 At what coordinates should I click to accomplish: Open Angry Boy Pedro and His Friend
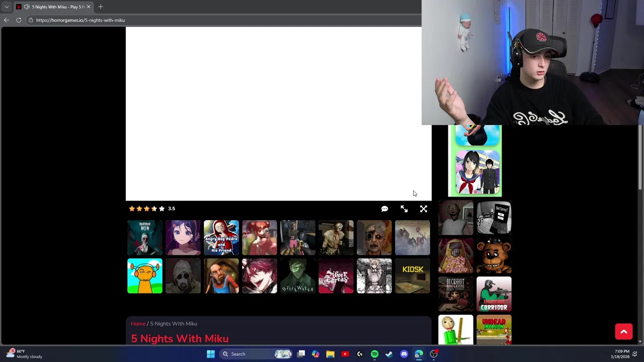coord(221,238)
